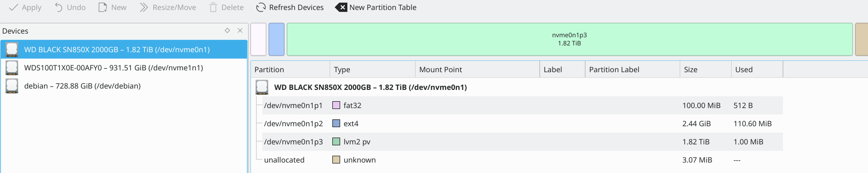
Task: Click the blue ext4 block in graph
Action: tap(276, 40)
